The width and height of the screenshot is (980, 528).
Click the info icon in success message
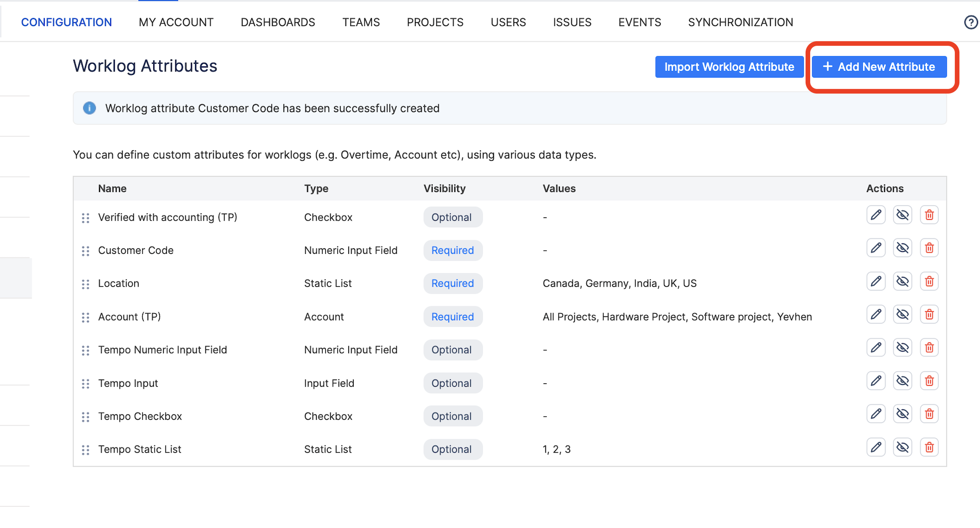pos(89,108)
